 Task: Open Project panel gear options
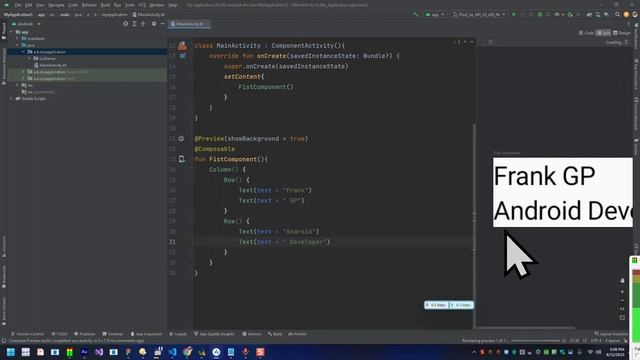tap(154, 24)
